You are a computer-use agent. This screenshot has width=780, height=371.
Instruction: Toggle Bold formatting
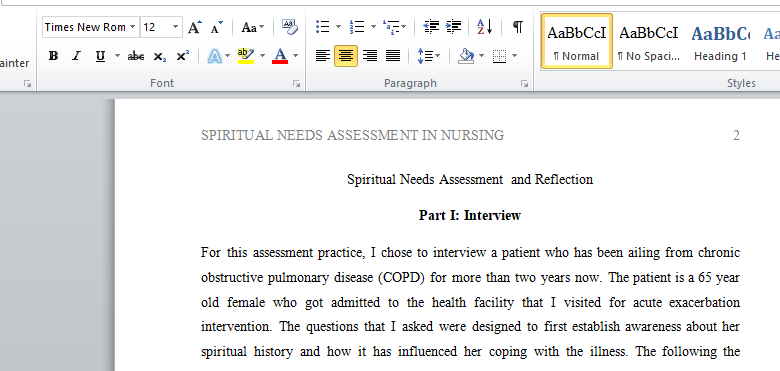click(53, 56)
